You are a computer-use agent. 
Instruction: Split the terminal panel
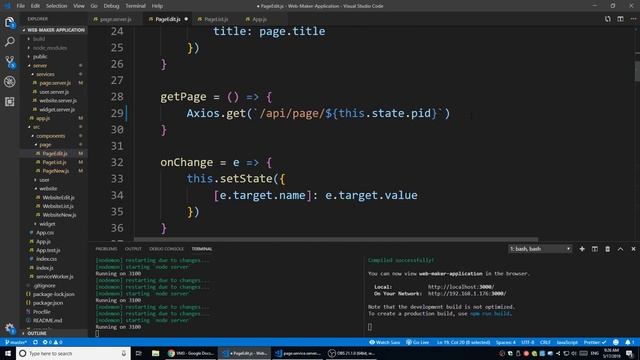595,249
